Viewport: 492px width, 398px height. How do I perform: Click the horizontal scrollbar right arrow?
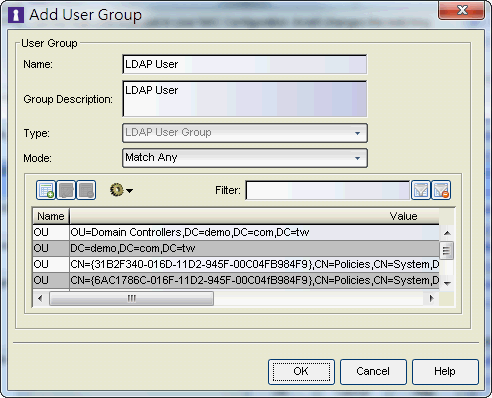431,298
